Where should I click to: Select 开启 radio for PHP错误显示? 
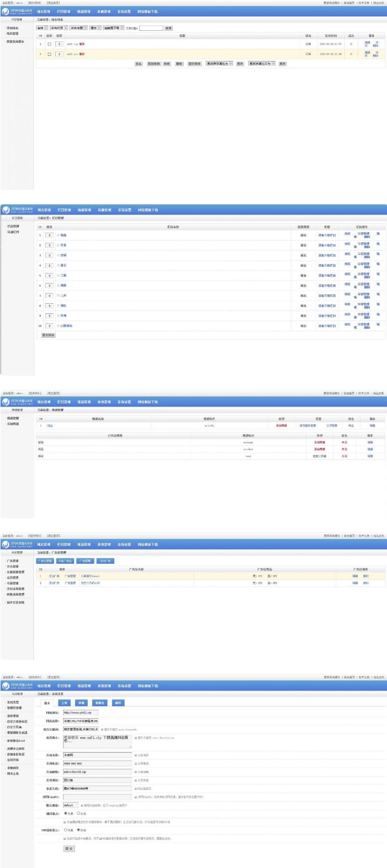pyautogui.click(x=65, y=830)
